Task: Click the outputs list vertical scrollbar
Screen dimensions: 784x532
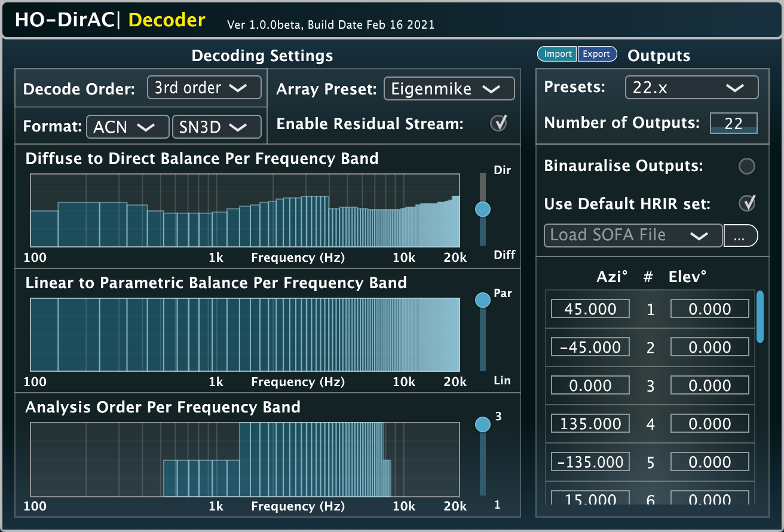Action: [759, 317]
